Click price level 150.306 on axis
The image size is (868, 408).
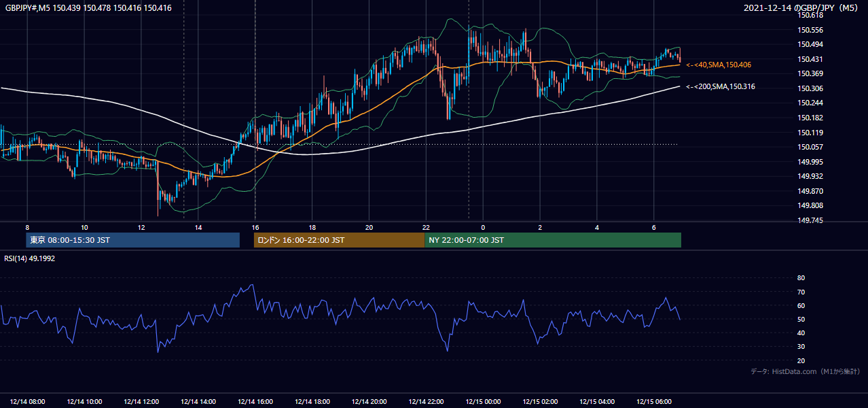tap(810, 88)
